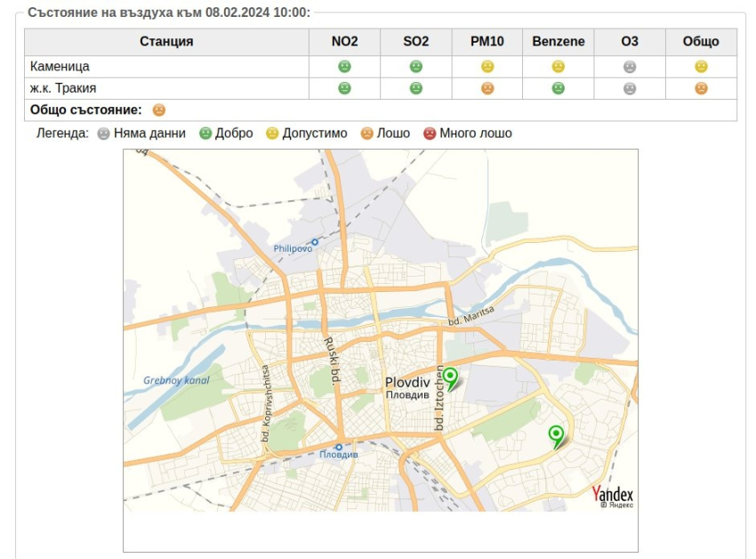Viewport: 756px width, 559px height.
Task: Click the overall condition orange face icon
Action: [x=159, y=110]
